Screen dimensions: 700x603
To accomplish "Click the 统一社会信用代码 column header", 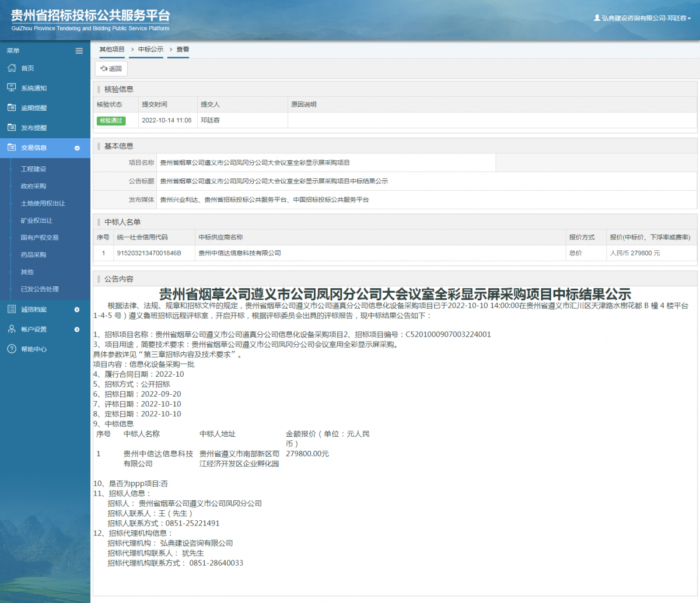I will [x=142, y=237].
